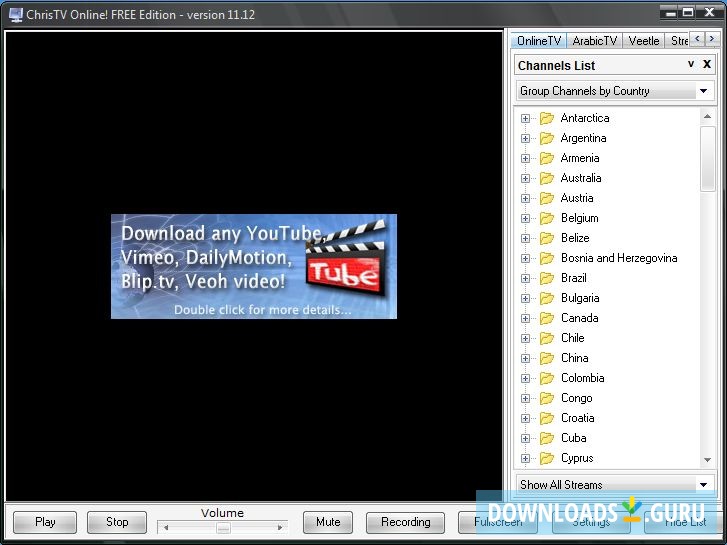This screenshot has height=545, width=727.
Task: Click the Belgium folder icon
Action: 547,218
